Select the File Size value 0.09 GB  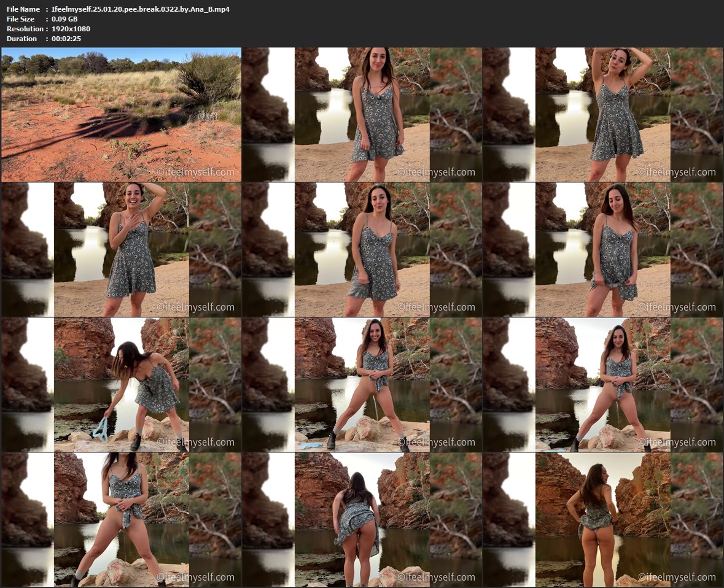(x=64, y=19)
